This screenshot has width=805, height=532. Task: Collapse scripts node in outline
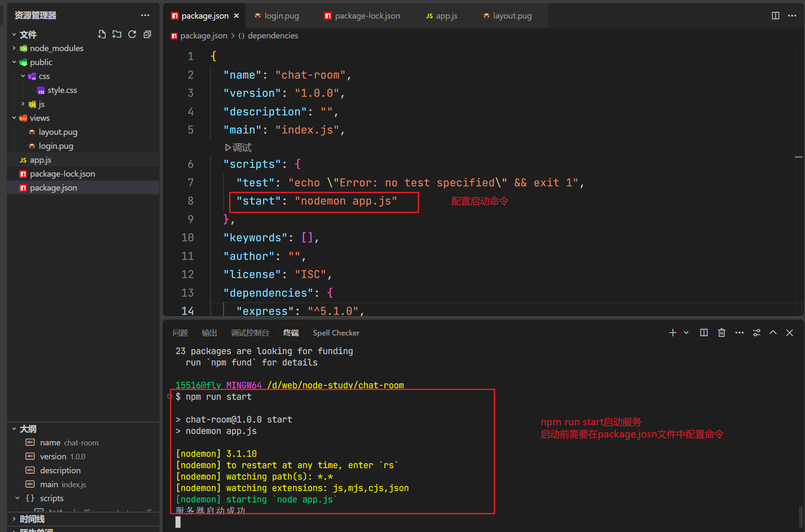click(x=17, y=498)
